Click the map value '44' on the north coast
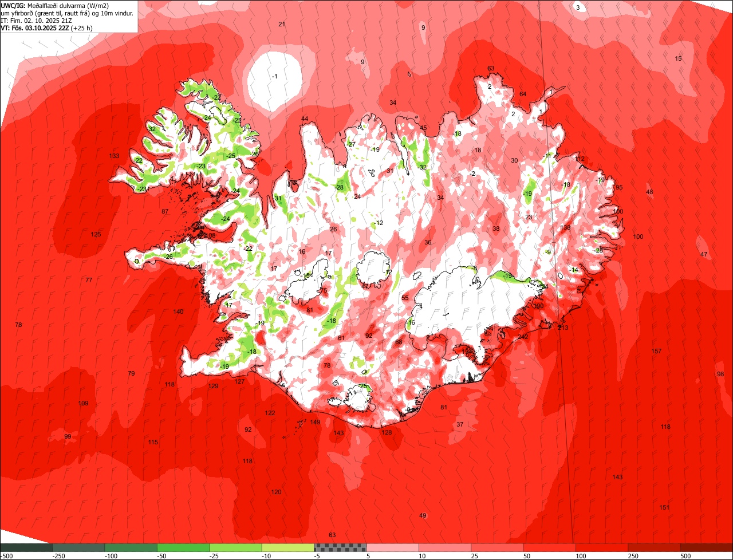The height and width of the screenshot is (560, 733). coord(305,119)
